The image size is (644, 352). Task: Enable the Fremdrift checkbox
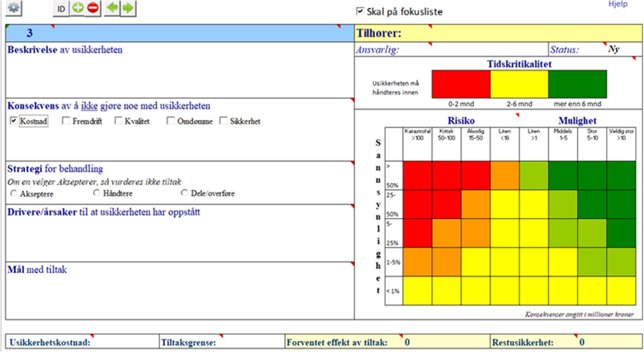[66, 121]
